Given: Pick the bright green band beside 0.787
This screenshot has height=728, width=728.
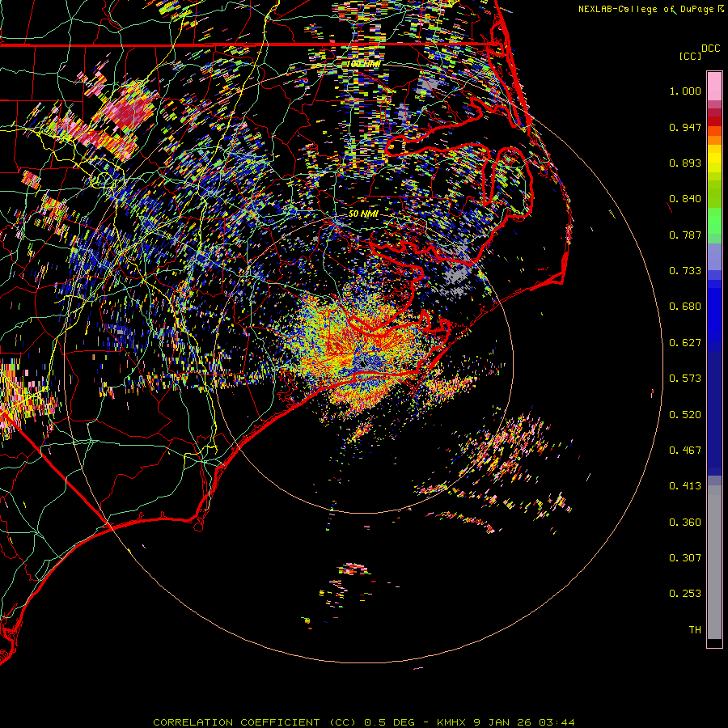Looking at the screenshot, I should click(x=714, y=221).
